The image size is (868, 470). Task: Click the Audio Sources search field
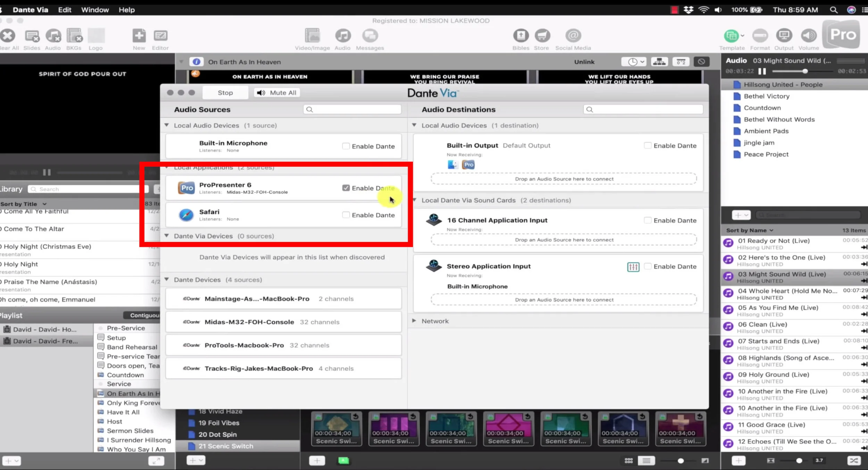[352, 109]
